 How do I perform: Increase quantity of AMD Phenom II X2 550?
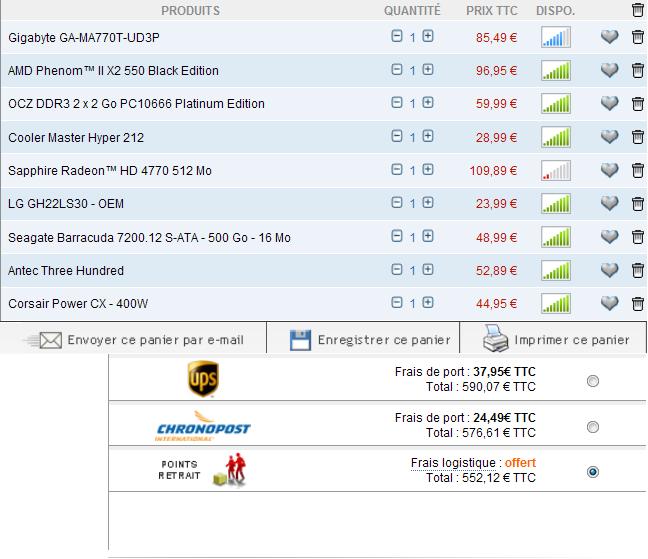[x=428, y=69]
